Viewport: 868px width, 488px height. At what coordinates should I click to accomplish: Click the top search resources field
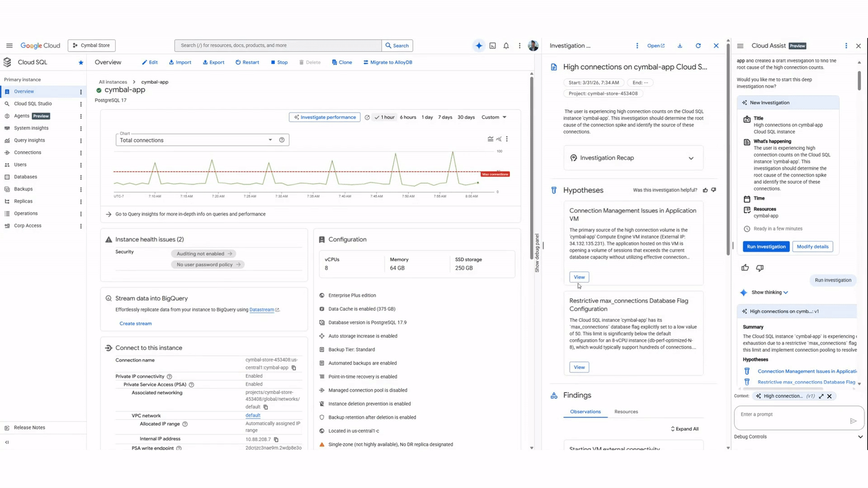[x=278, y=46]
